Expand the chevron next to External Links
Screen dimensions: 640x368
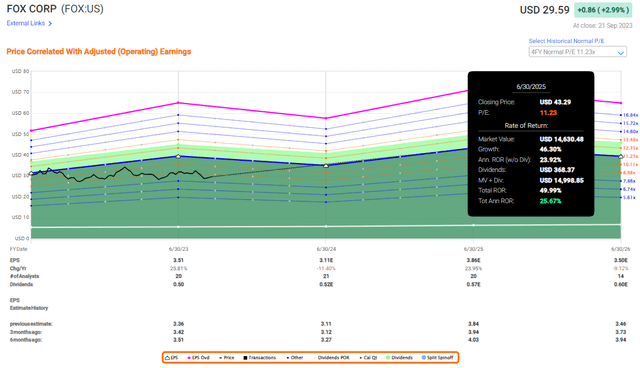[x=50, y=24]
